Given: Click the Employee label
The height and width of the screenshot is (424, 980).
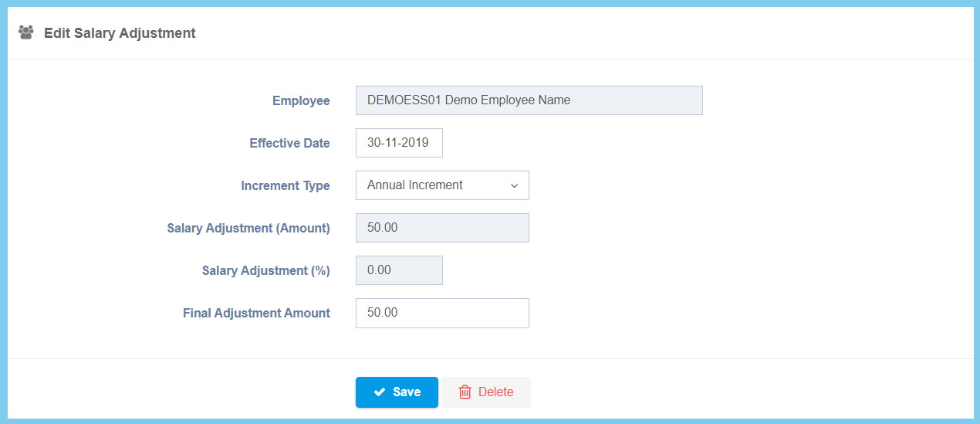Looking at the screenshot, I should click(x=301, y=101).
